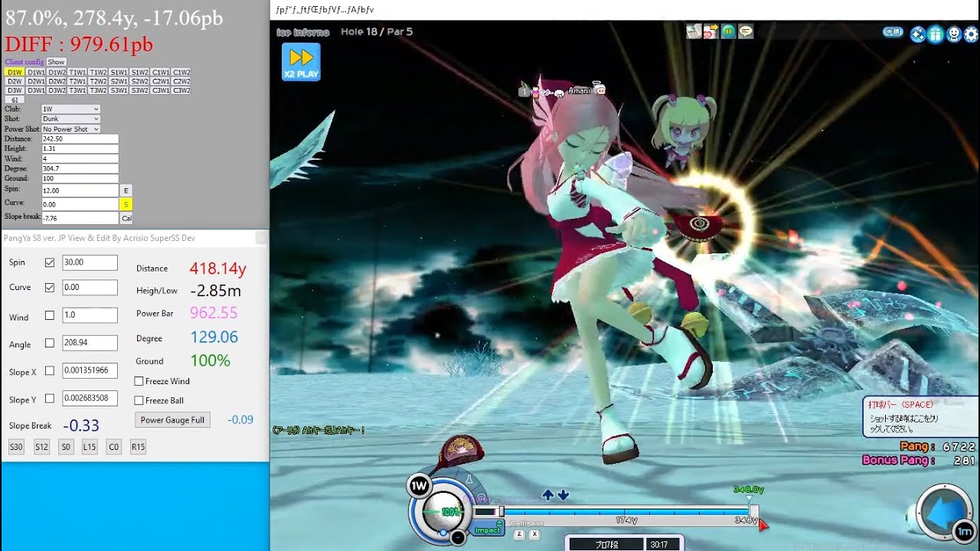Image resolution: width=980 pixels, height=551 pixels.
Task: Click the S30 preset button
Action: (16, 447)
